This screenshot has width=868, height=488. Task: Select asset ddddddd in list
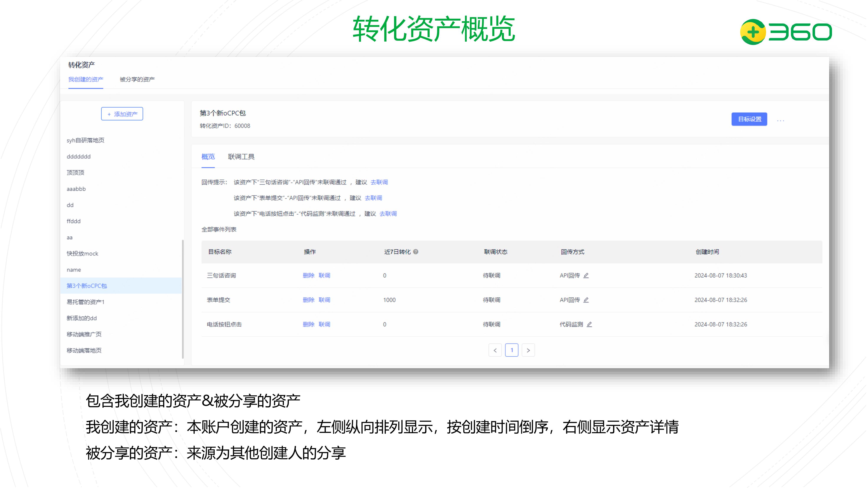(x=79, y=157)
